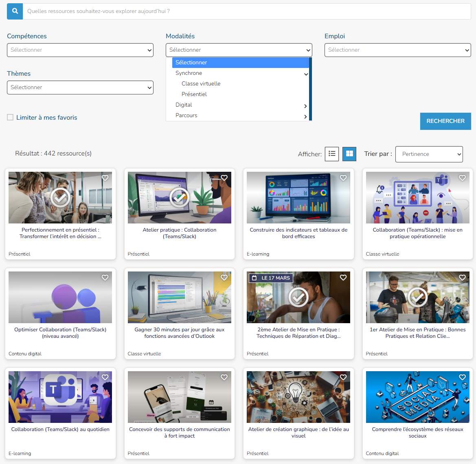The height and width of the screenshot is (464, 476).
Task: Open the Trier par Pertinence dropdown
Action: coord(429,154)
